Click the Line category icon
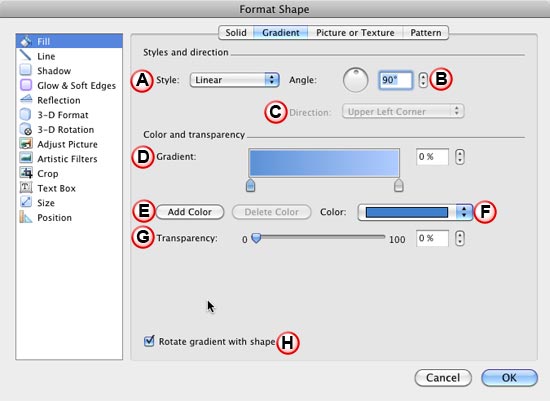The image size is (550, 401). [26, 56]
